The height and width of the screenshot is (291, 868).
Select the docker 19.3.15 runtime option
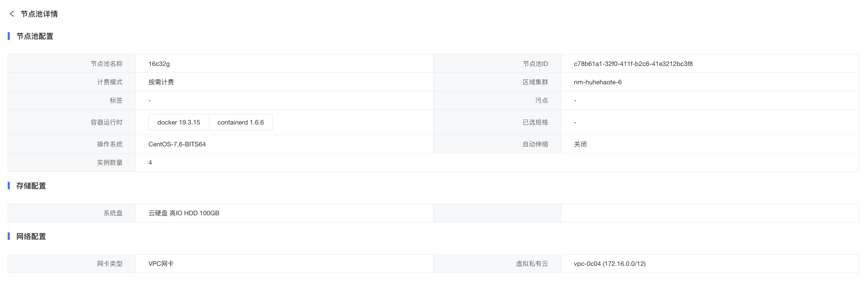(179, 122)
